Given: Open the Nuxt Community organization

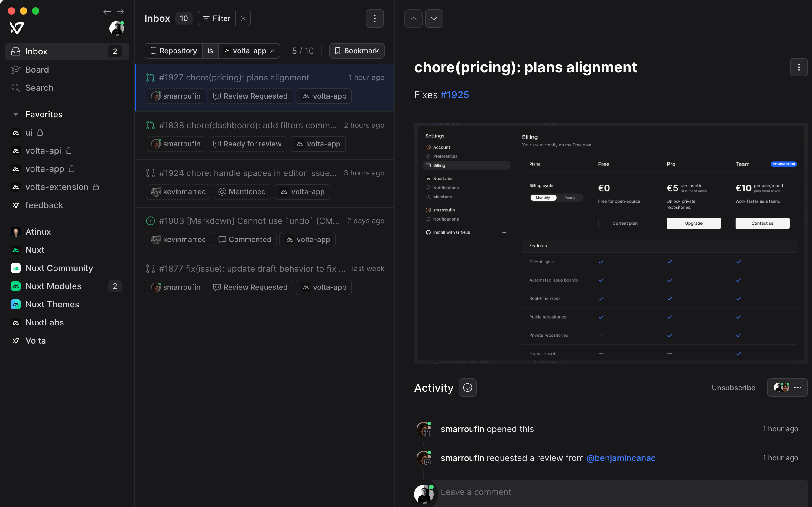Looking at the screenshot, I should 67,268.
